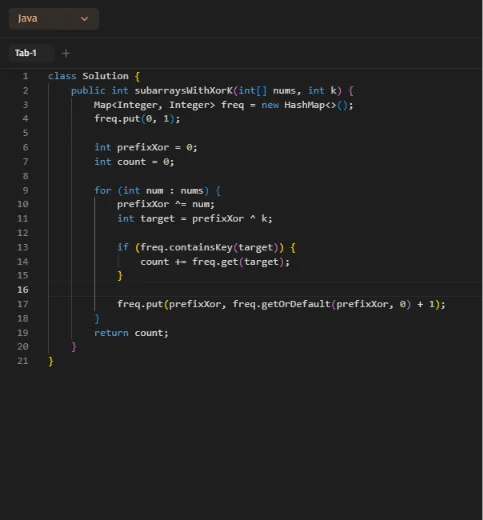Place cursor on empty line 16

pos(265,290)
